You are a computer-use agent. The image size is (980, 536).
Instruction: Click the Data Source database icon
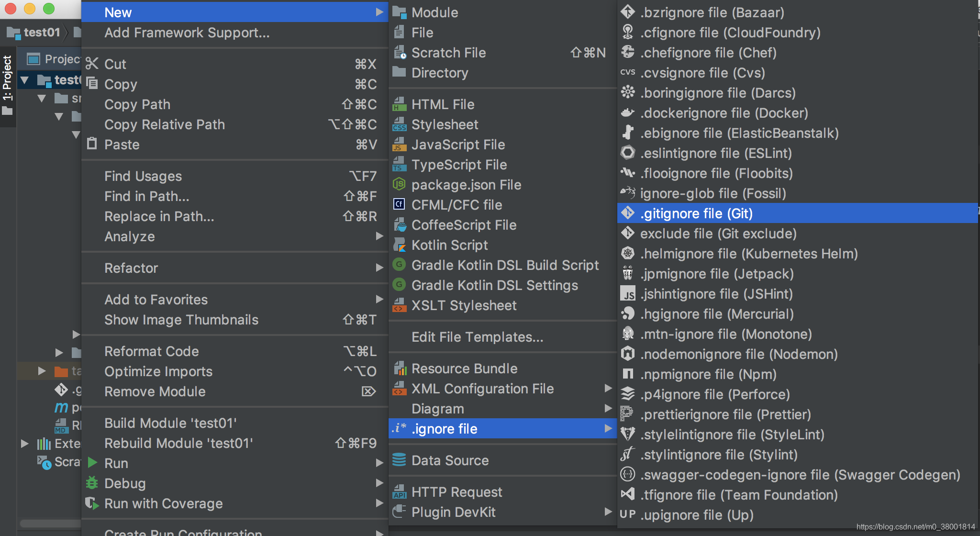[x=399, y=460]
